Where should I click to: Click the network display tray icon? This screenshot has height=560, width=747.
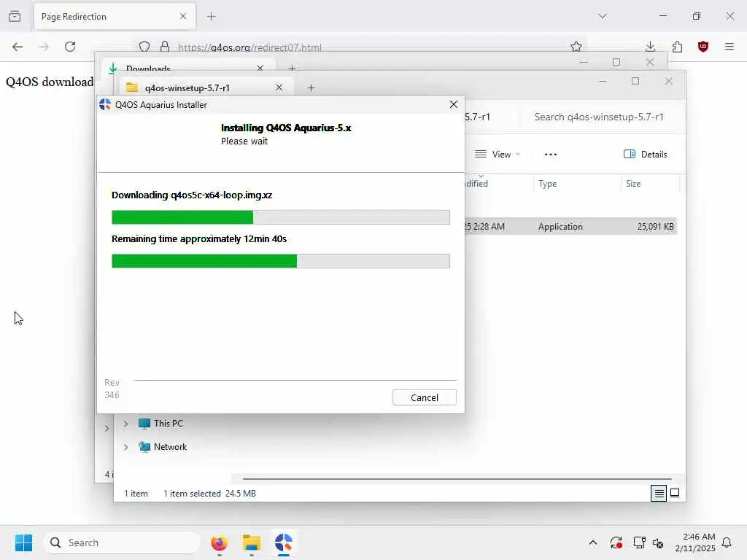[x=639, y=542]
